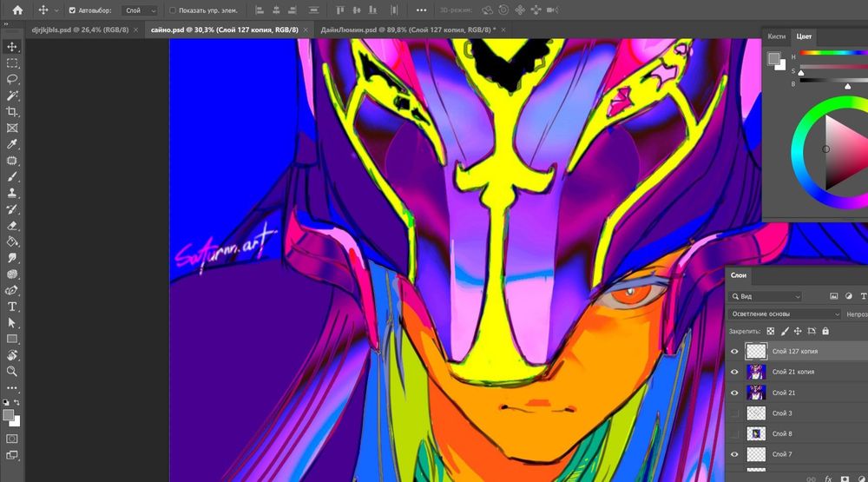Select the Horizontal Type tool
This screenshot has width=868, height=482.
[12, 307]
